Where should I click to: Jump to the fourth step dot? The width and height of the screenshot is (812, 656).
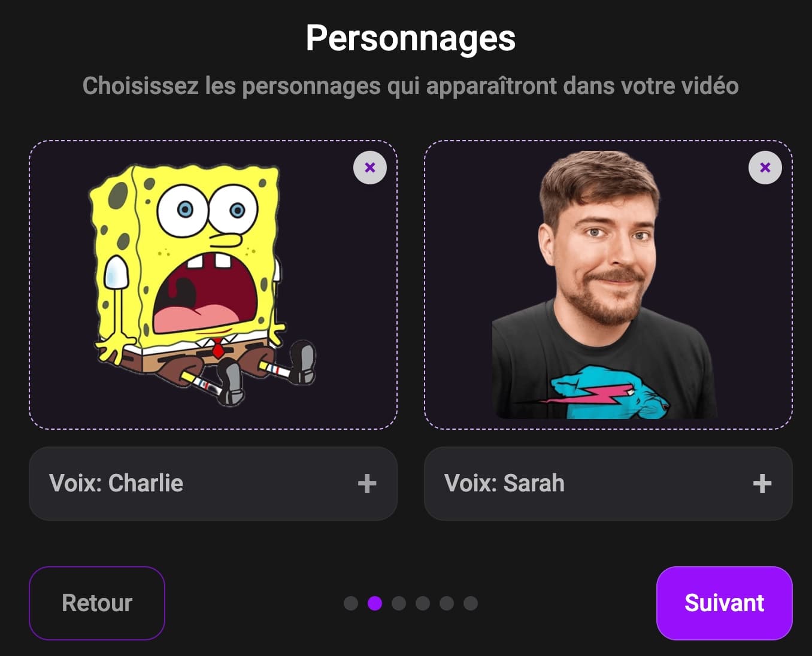point(423,603)
